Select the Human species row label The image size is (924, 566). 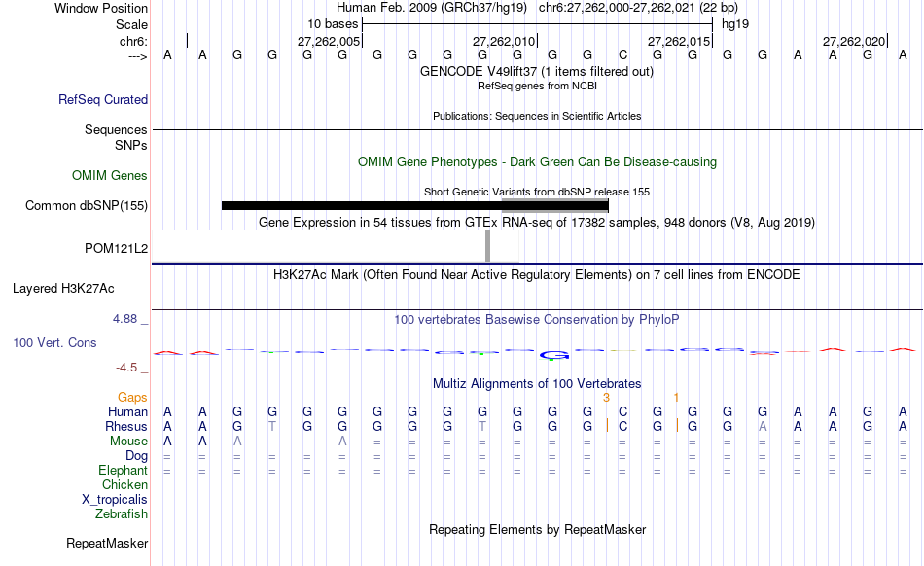tap(127, 411)
